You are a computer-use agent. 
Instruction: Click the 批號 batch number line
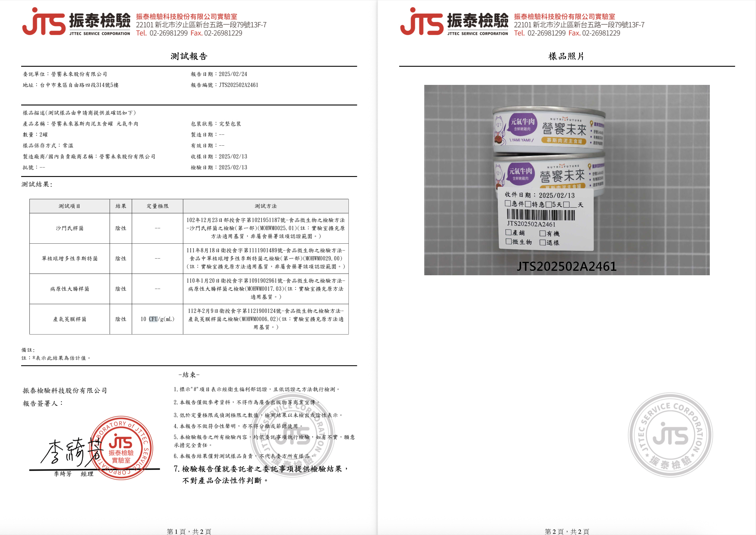point(34,167)
